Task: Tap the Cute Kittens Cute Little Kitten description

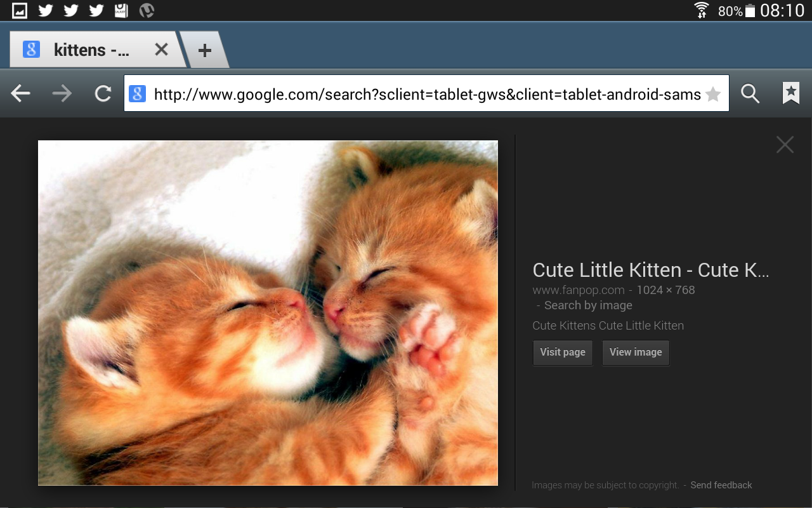Action: (608, 326)
